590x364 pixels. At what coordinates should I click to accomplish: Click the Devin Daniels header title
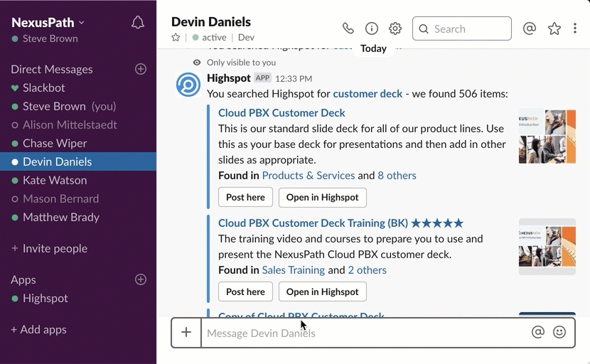211,22
